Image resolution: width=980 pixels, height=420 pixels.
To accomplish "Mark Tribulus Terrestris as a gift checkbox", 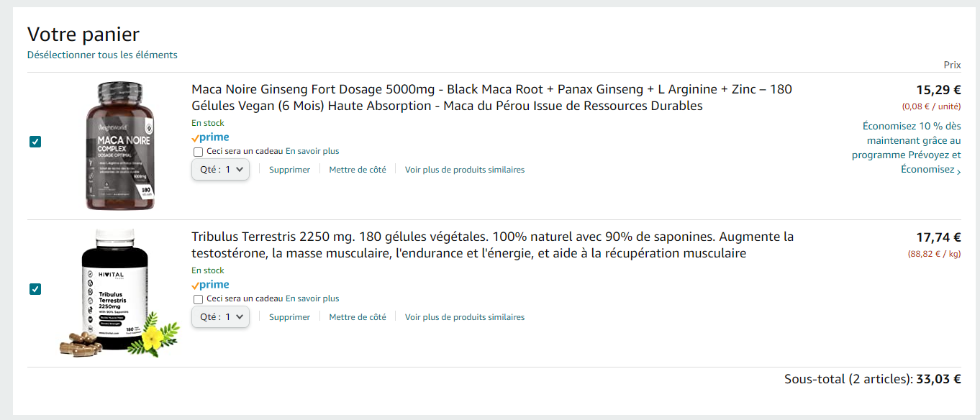I will 198,299.
